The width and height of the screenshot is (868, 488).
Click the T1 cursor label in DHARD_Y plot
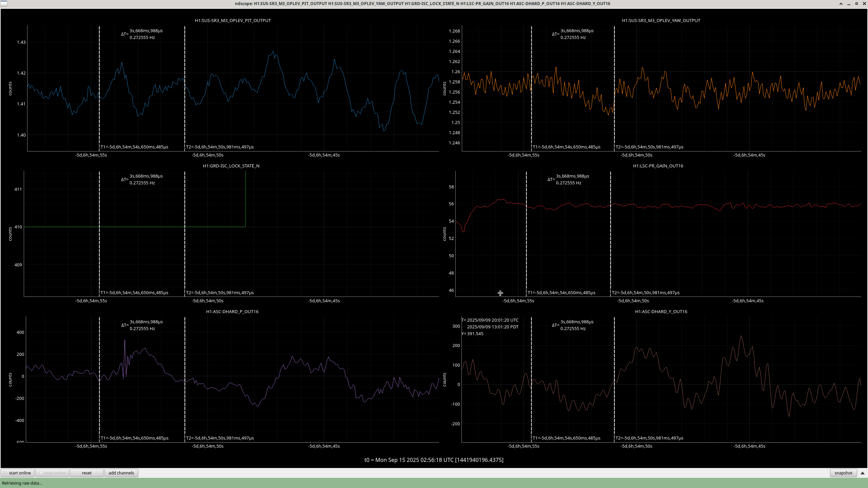pos(566,438)
